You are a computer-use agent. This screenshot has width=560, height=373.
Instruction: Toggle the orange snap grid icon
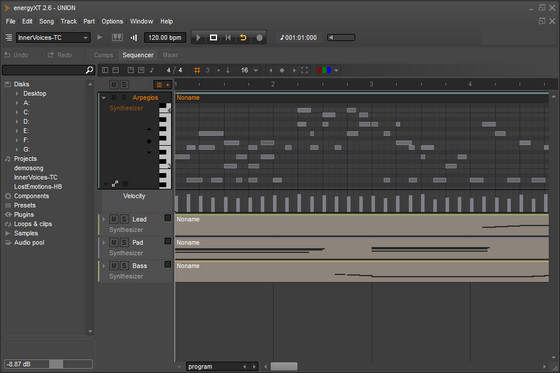pos(197,70)
